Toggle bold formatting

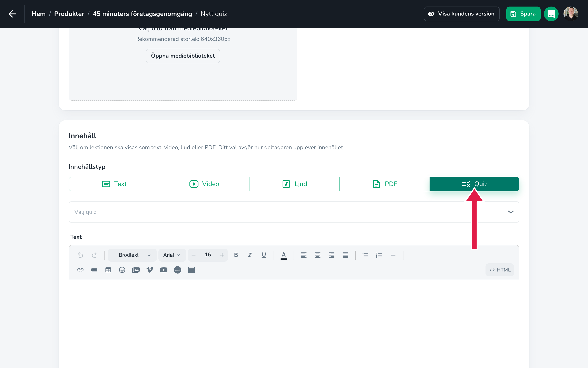pyautogui.click(x=236, y=255)
